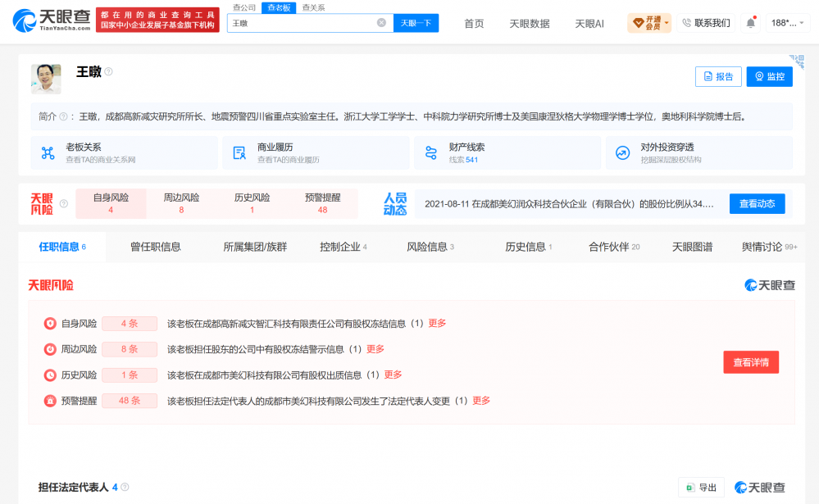Screen dimensions: 819x504
Task: Click the 自身风险 red circle icon
Action: (50, 324)
